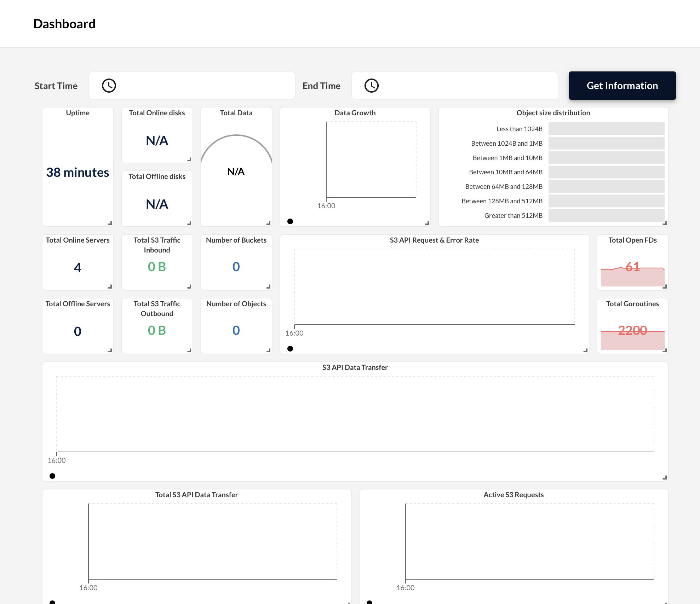Viewport: 700px width, 604px height.
Task: Click the Total Data N/A gauge
Action: (236, 172)
